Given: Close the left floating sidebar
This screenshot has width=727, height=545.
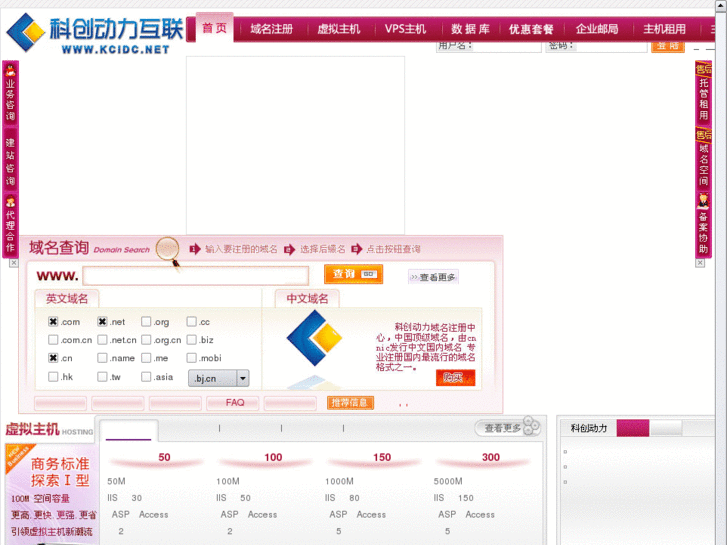Looking at the screenshot, I should (x=13, y=263).
